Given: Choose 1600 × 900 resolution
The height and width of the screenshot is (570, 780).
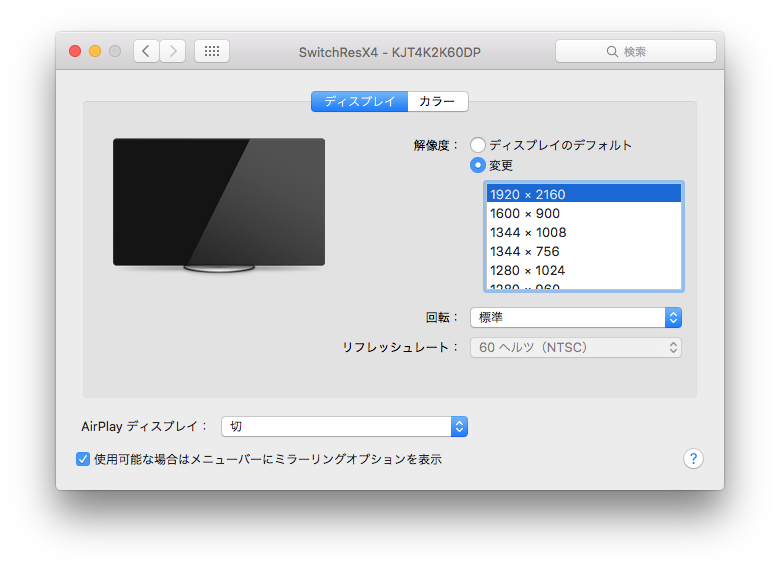Looking at the screenshot, I should click(584, 213).
